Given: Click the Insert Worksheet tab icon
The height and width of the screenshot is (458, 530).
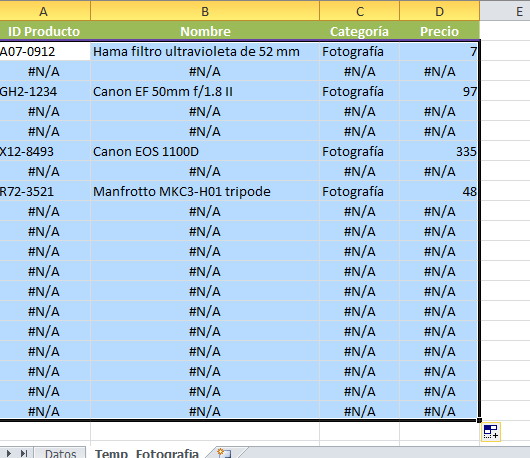Looking at the screenshot, I should pyautogui.click(x=224, y=453).
